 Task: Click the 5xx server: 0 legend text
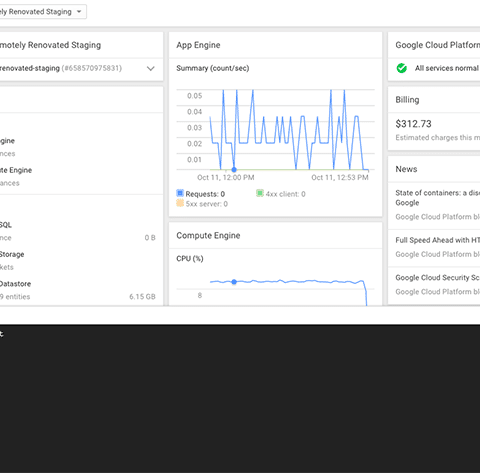[207, 204]
